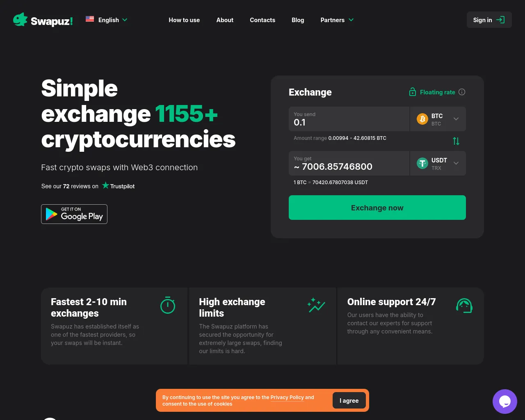Click the Floating rate info icon
525x420 pixels.
click(x=462, y=92)
